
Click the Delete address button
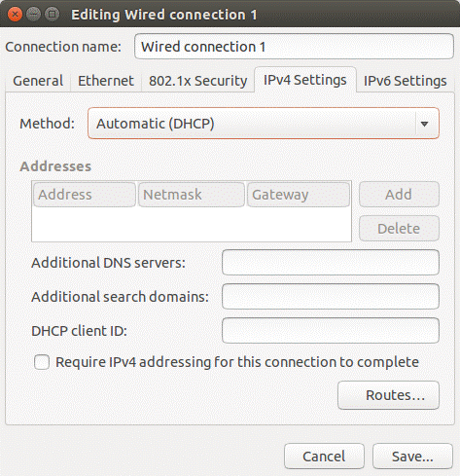[399, 229]
